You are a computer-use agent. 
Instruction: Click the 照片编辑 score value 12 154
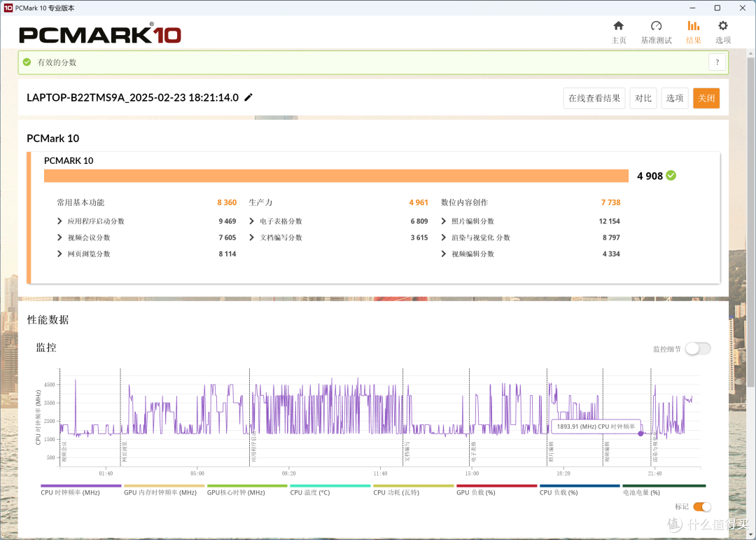coord(610,221)
